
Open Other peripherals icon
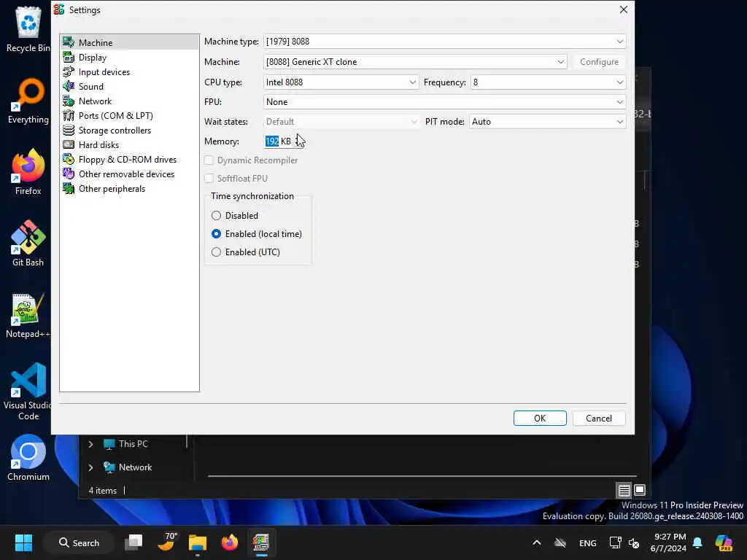click(69, 189)
